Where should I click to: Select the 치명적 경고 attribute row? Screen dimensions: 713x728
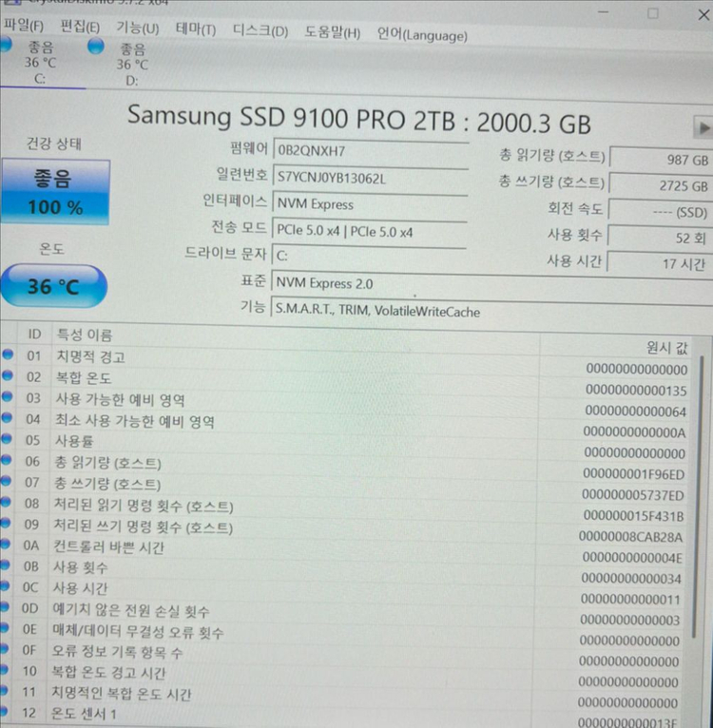coord(344,362)
